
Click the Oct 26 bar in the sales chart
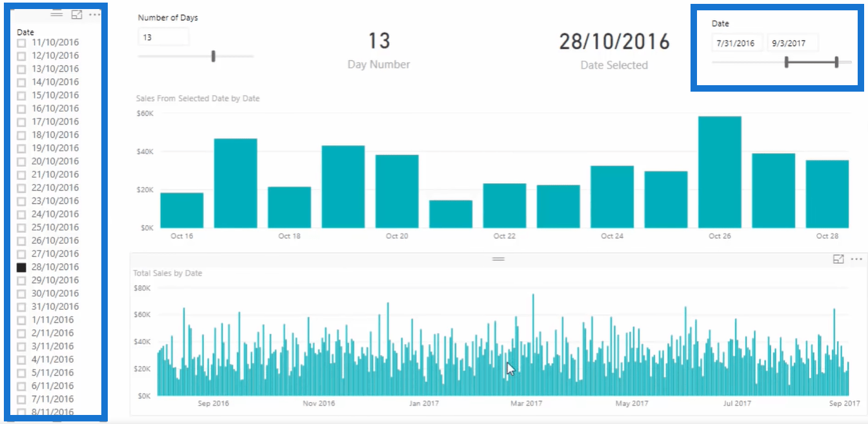[x=720, y=172]
